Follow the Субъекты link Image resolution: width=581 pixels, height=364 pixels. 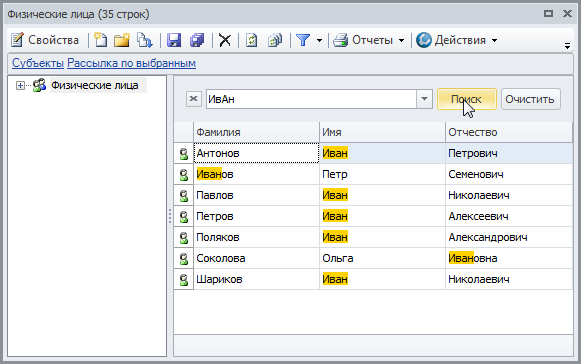coord(38,63)
